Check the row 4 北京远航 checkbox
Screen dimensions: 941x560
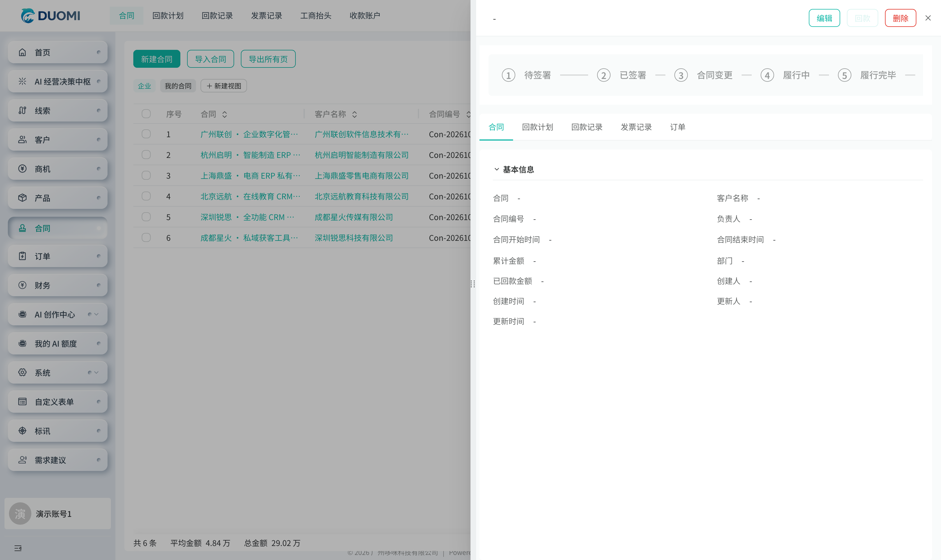point(146,196)
